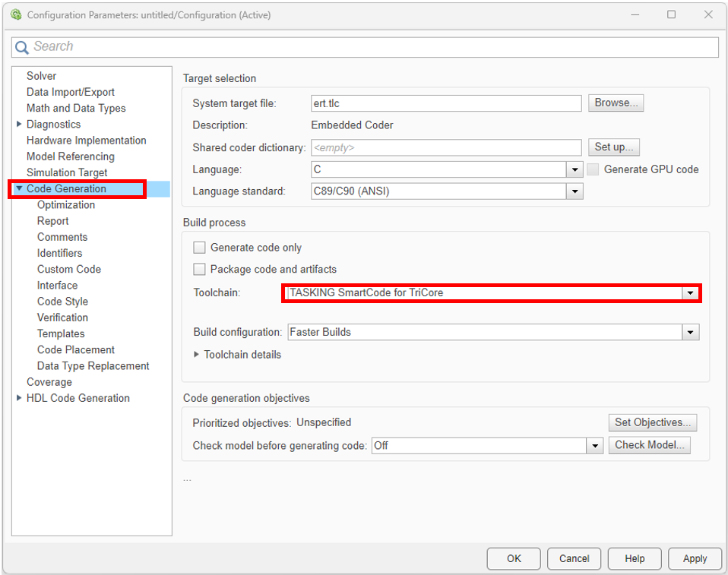This screenshot has height=575, width=728.
Task: Enable Generate code only checkbox
Action: (x=199, y=248)
